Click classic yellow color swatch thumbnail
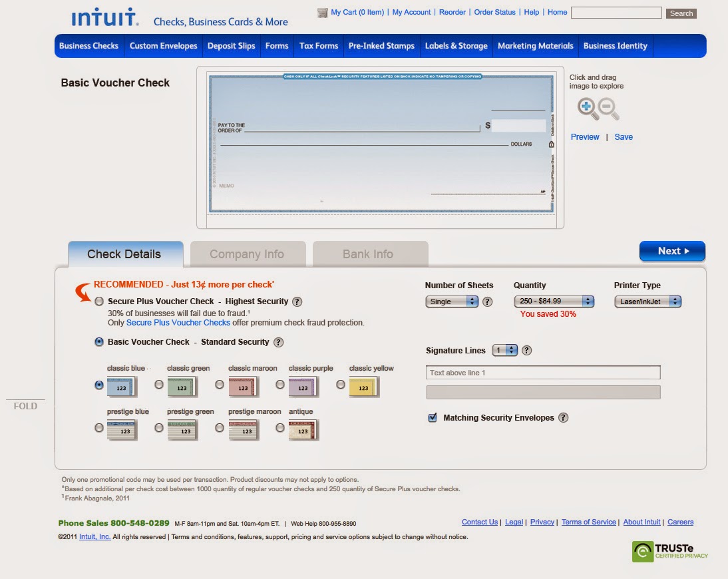 [364, 387]
